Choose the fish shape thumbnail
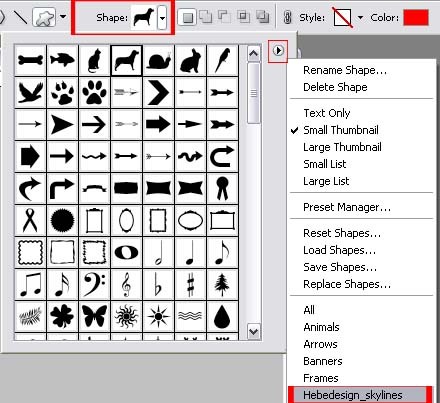Image resolution: width=440 pixels, height=403 pixels. tap(62, 60)
